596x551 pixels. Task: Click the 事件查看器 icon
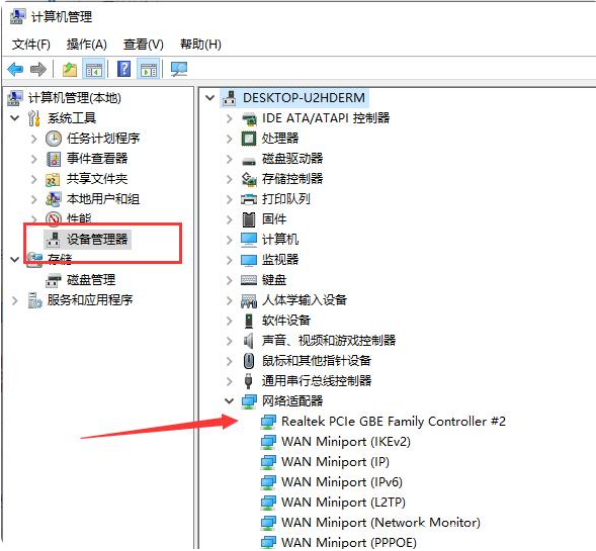pyautogui.click(x=54, y=158)
